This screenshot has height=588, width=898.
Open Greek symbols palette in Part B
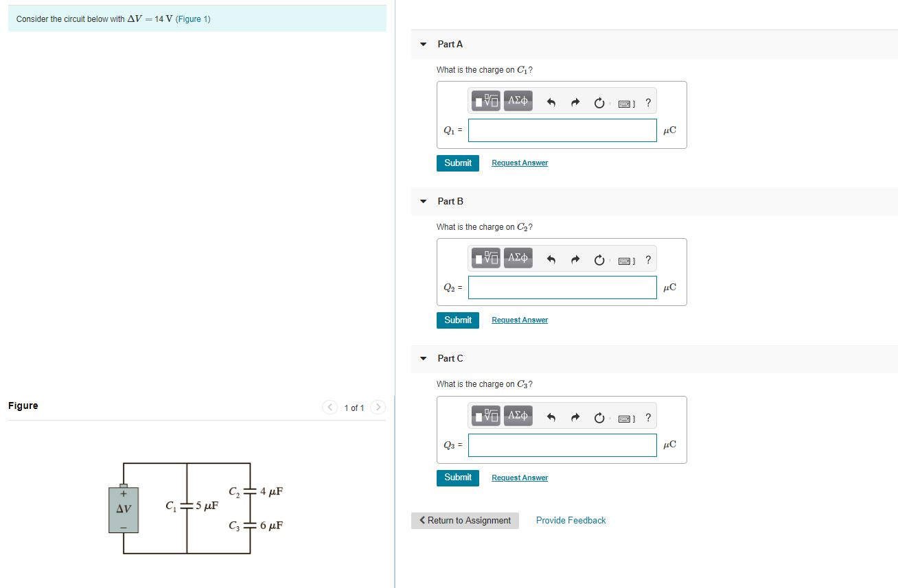point(518,258)
